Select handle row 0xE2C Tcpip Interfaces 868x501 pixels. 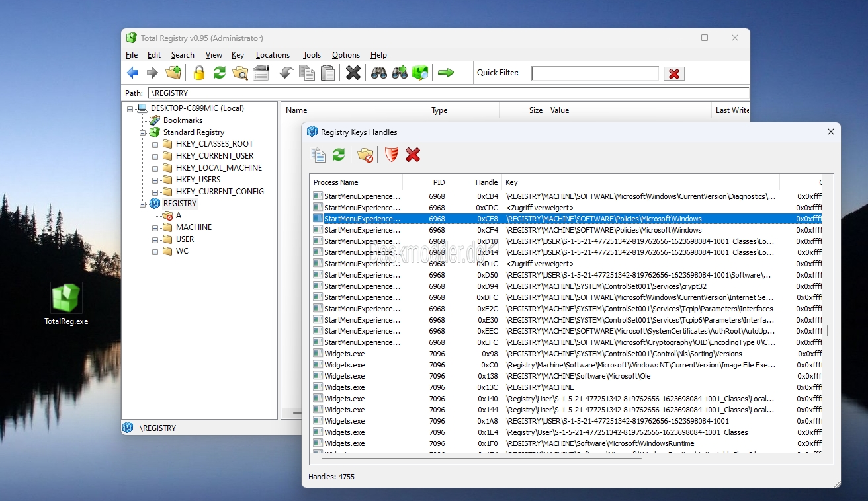[x=566, y=309]
